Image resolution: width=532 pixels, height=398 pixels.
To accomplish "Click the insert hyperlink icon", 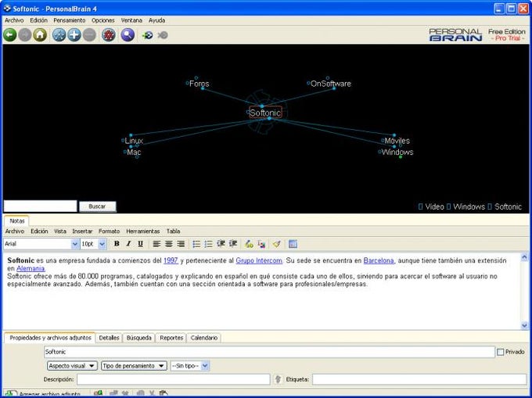I will (x=249, y=244).
